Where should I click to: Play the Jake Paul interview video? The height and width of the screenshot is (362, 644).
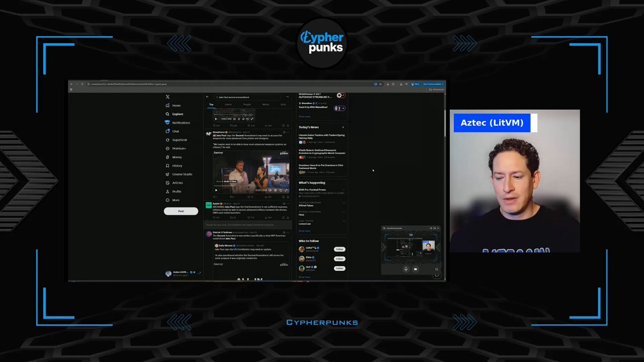tap(216, 190)
